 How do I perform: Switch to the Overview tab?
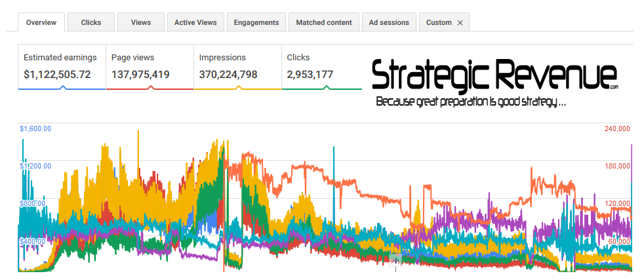[x=41, y=22]
